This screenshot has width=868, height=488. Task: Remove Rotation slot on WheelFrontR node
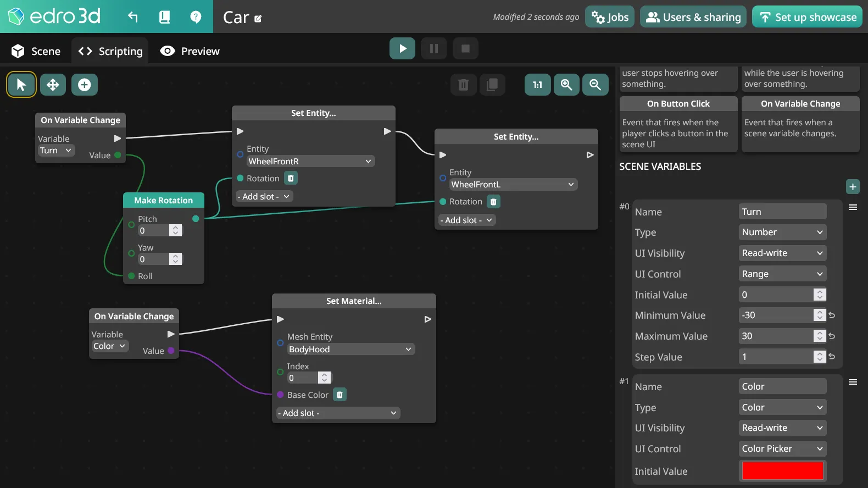(x=291, y=178)
